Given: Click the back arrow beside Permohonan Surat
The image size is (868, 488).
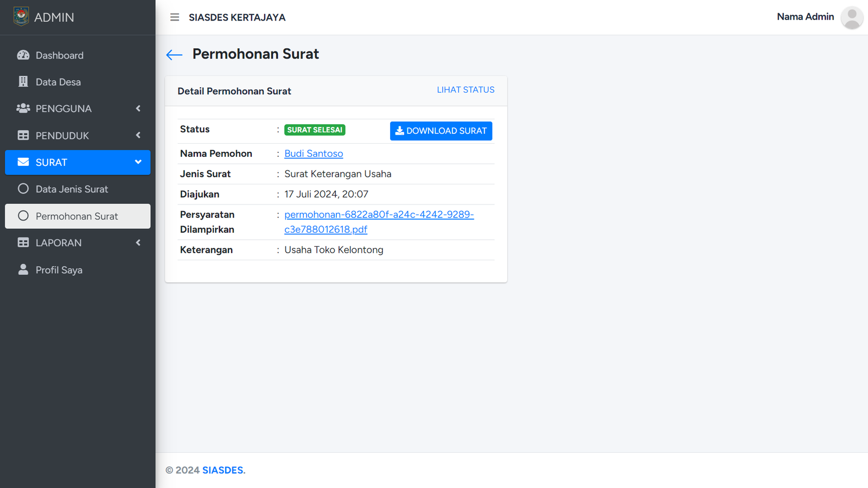Looking at the screenshot, I should [174, 55].
